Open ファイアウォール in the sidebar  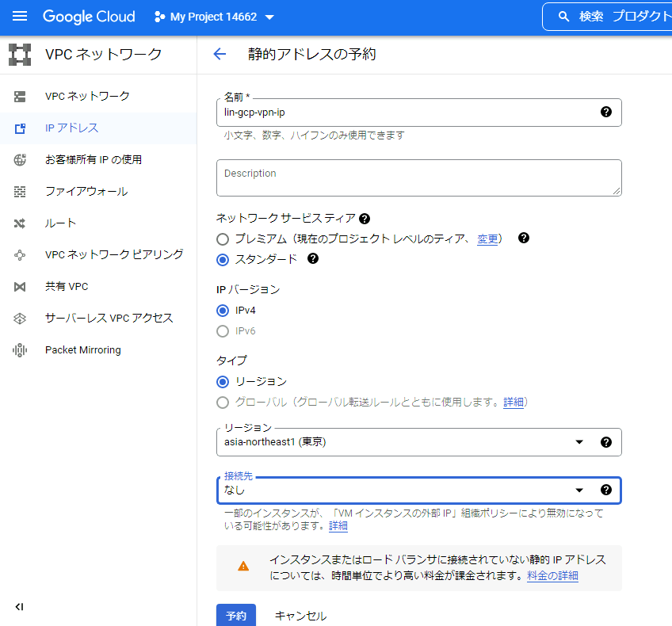tap(86, 191)
